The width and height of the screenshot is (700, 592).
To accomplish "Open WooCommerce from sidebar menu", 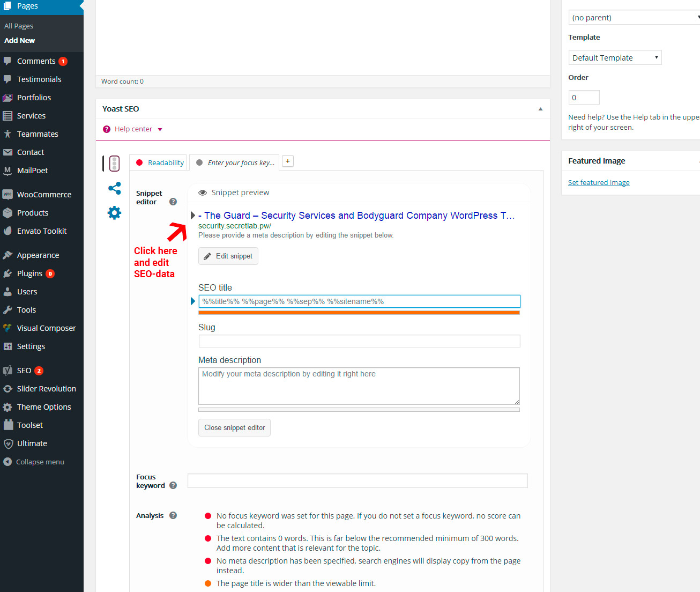I will pyautogui.click(x=43, y=195).
